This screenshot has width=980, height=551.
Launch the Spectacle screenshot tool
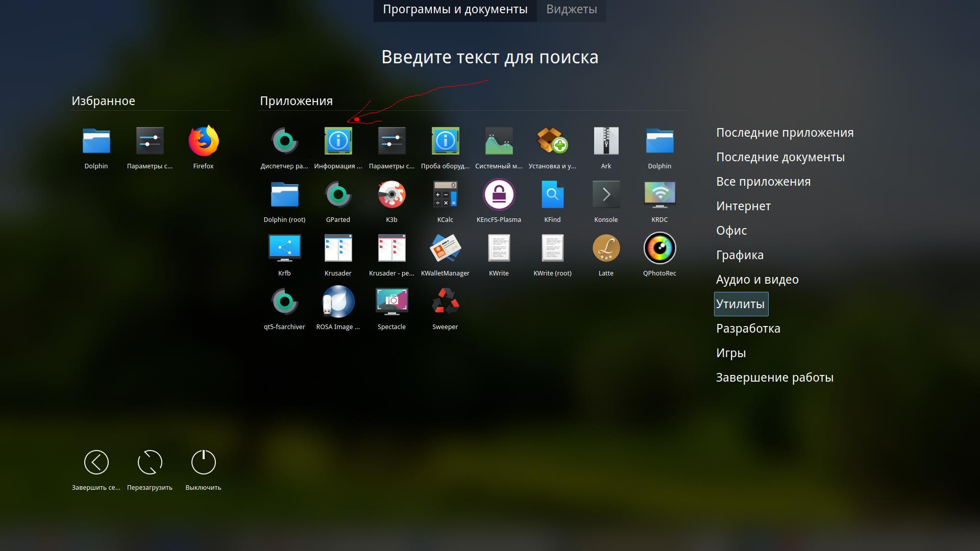click(x=391, y=303)
